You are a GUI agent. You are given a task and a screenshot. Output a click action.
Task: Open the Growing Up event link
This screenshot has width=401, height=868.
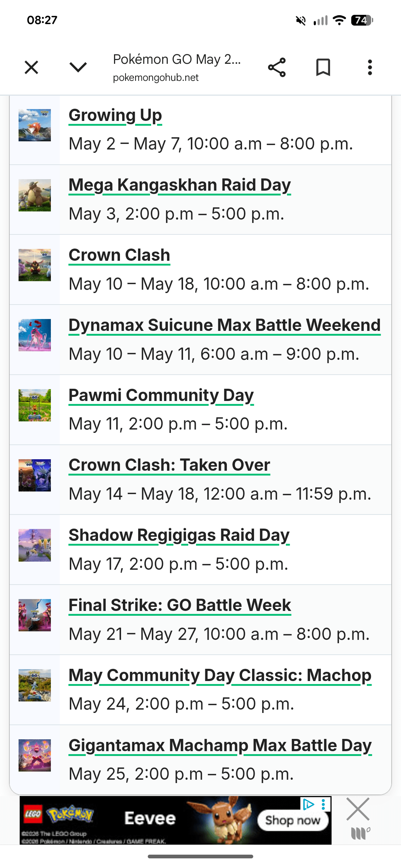[115, 115]
